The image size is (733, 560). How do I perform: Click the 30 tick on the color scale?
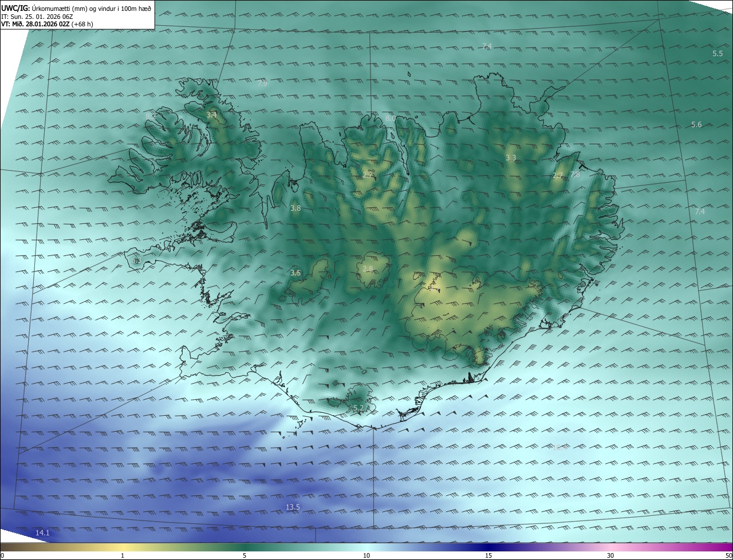[x=610, y=555]
